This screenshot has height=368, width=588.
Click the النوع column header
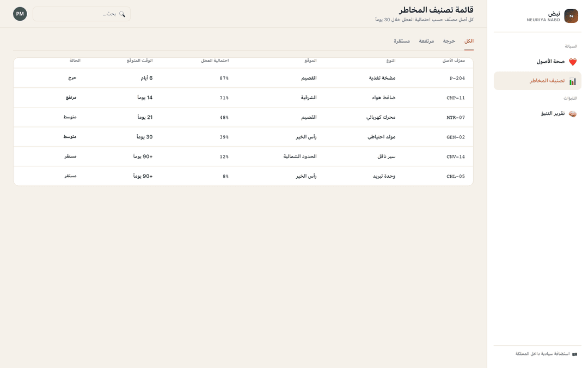391,61
